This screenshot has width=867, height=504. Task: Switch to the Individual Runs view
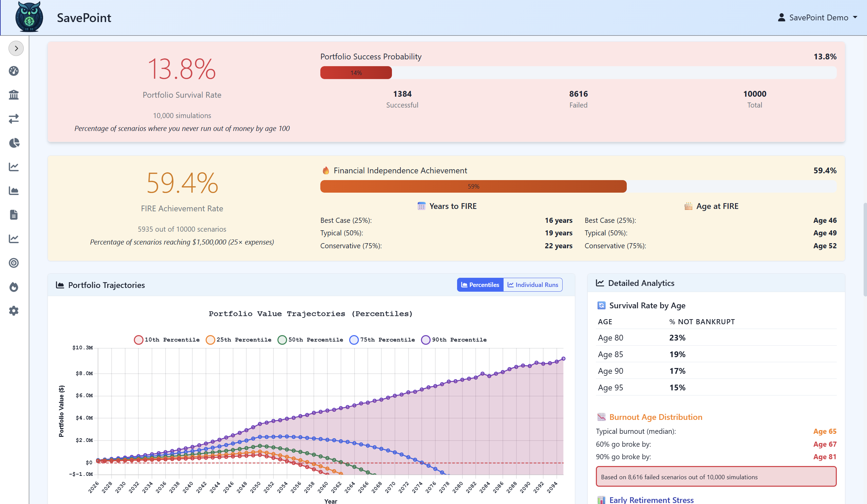click(x=533, y=285)
